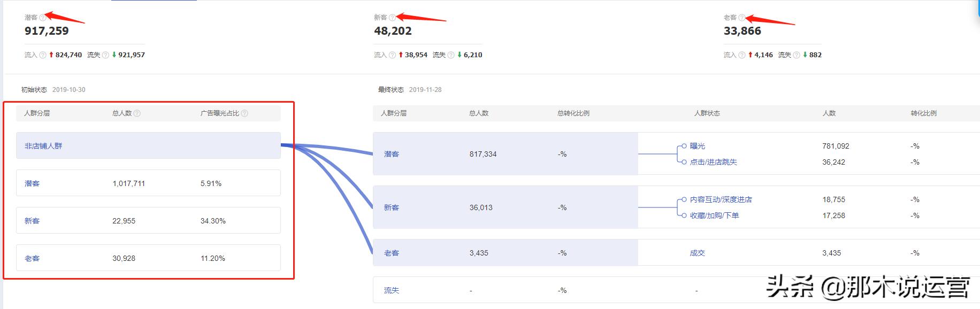Click final state date 2019-11-28
980x309 pixels.
[425, 90]
